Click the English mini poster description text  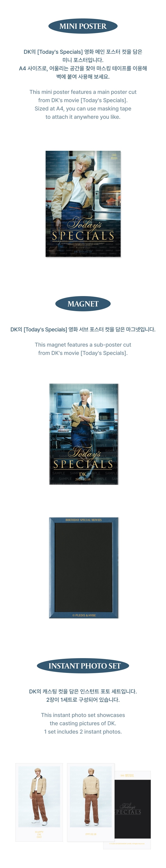point(83,104)
